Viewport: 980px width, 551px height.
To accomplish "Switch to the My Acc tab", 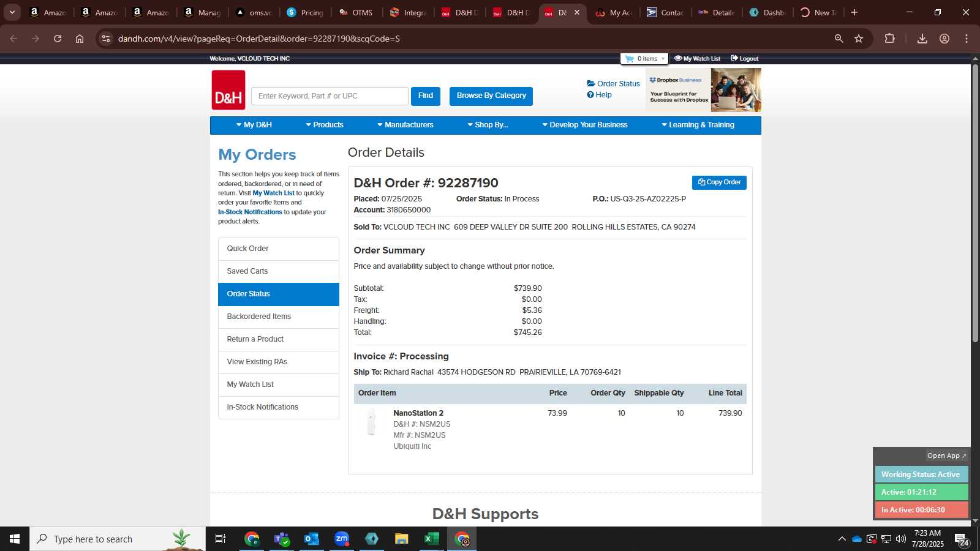I will point(614,12).
